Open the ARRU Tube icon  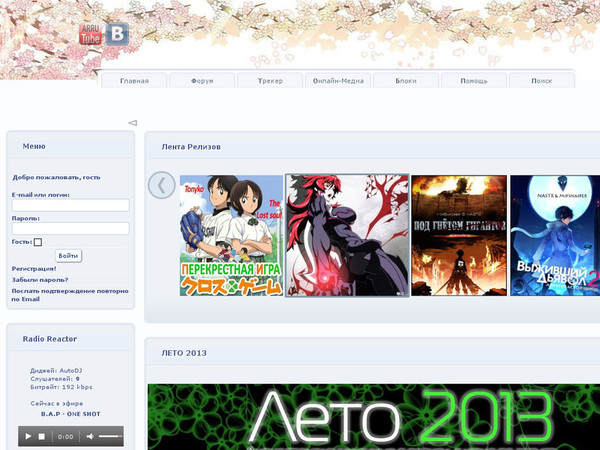point(90,34)
